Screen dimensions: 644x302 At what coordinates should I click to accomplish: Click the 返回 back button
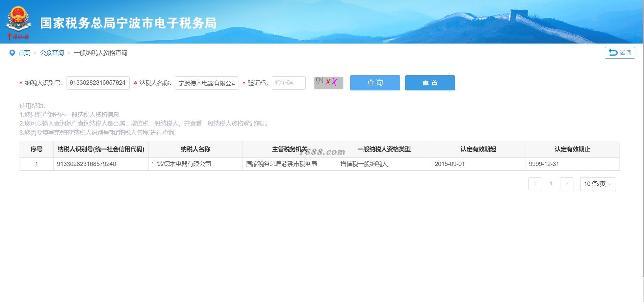(620, 53)
